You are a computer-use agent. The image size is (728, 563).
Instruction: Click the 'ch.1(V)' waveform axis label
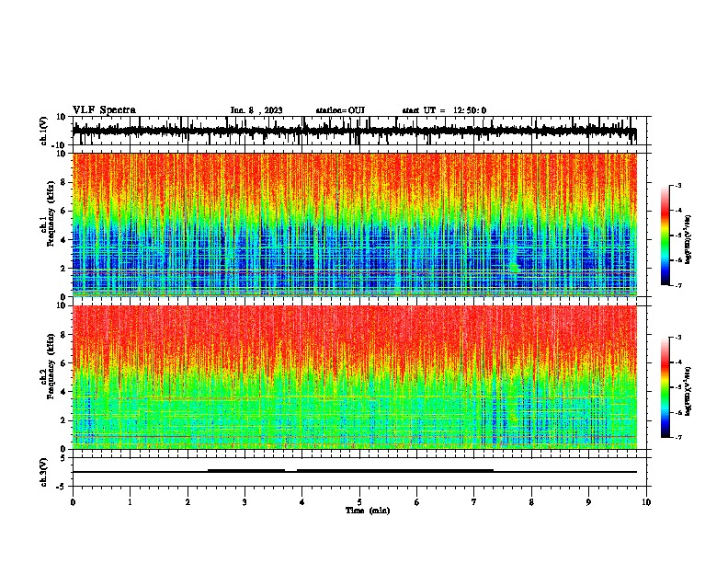[x=44, y=131]
